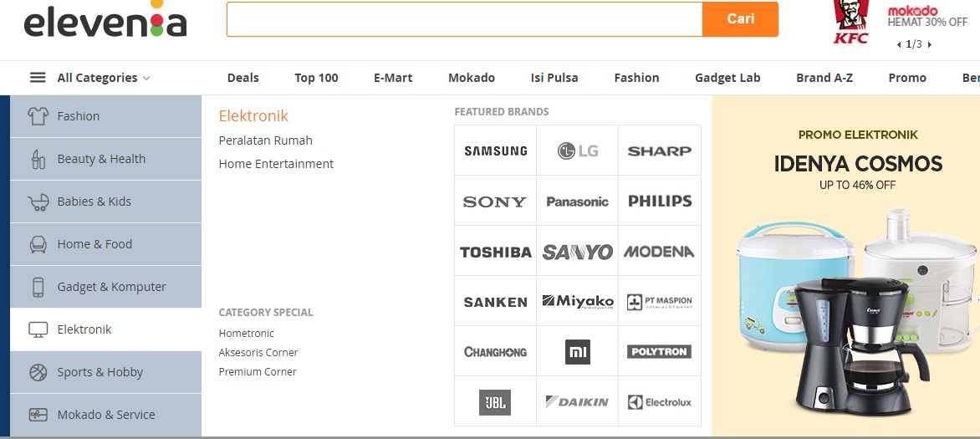Screen dimensions: 980x439
Task: Click the Fashion shirt icon in sidebar
Action: tap(38, 116)
